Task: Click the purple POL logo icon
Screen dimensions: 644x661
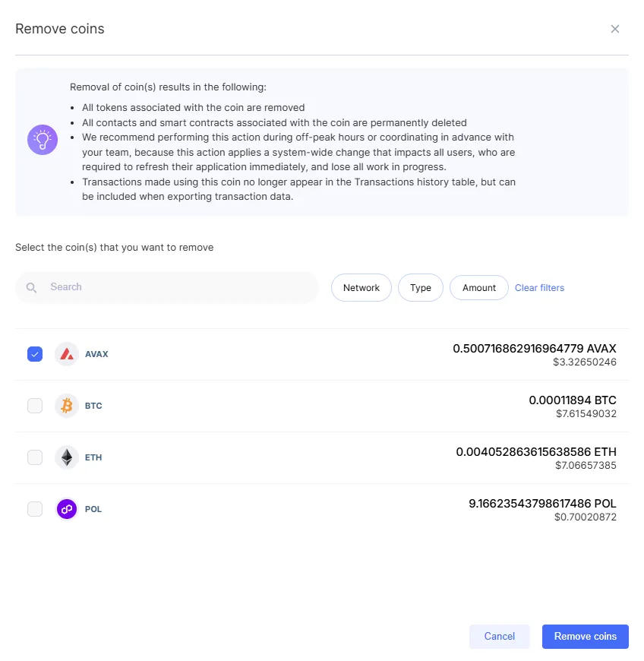Action: pos(67,509)
